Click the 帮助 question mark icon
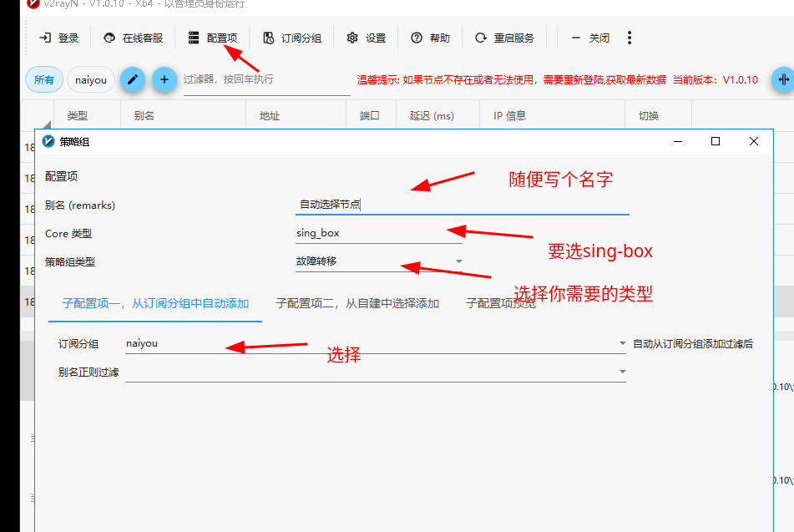This screenshot has width=794, height=532. [x=417, y=38]
